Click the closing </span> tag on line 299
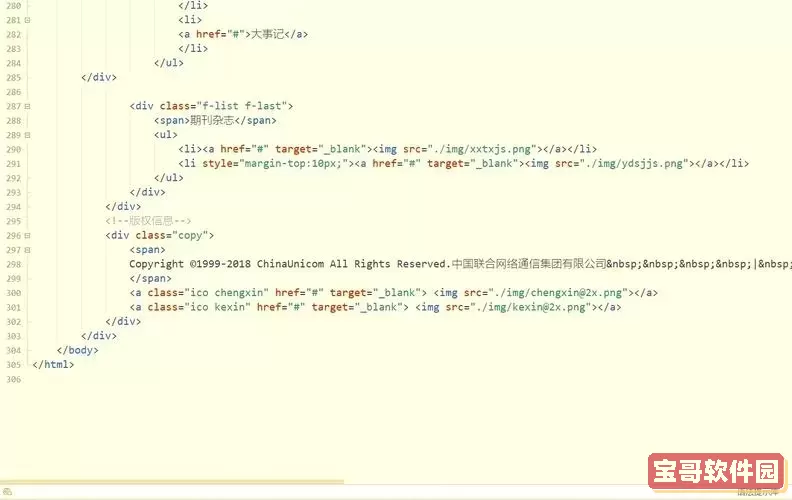 (151, 279)
